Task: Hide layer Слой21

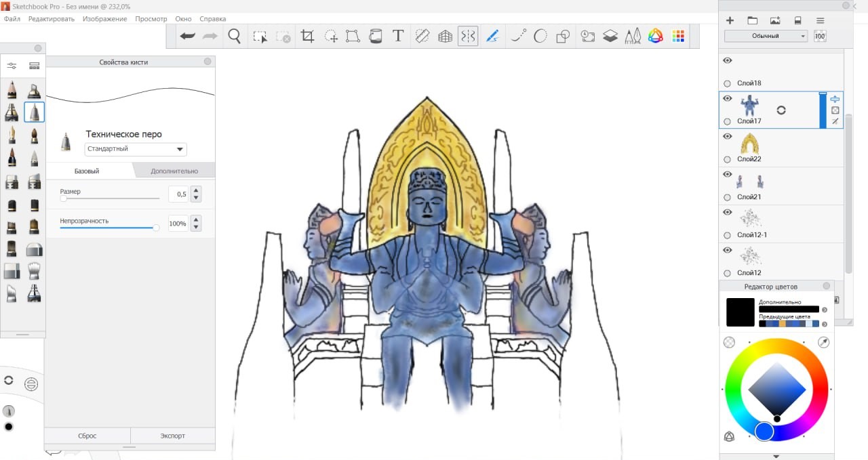Action: click(x=728, y=175)
